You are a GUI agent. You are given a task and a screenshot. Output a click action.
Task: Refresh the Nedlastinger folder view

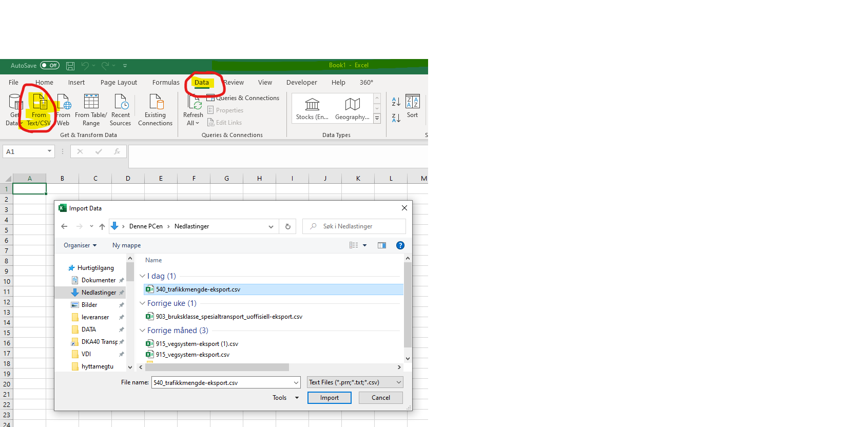click(x=288, y=226)
